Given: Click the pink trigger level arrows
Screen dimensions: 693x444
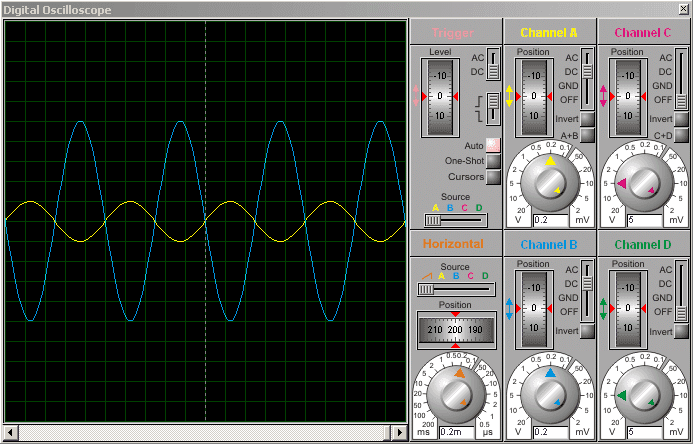Looking at the screenshot, I should pos(415,96).
